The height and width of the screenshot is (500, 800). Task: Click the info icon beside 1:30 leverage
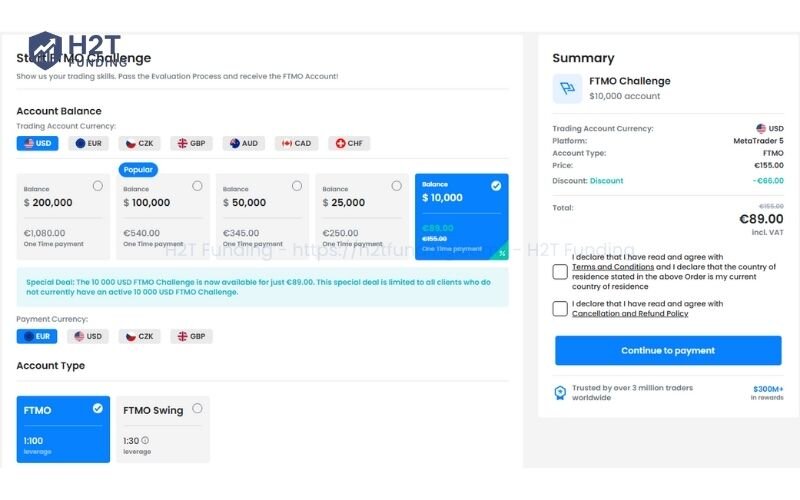pos(145,440)
